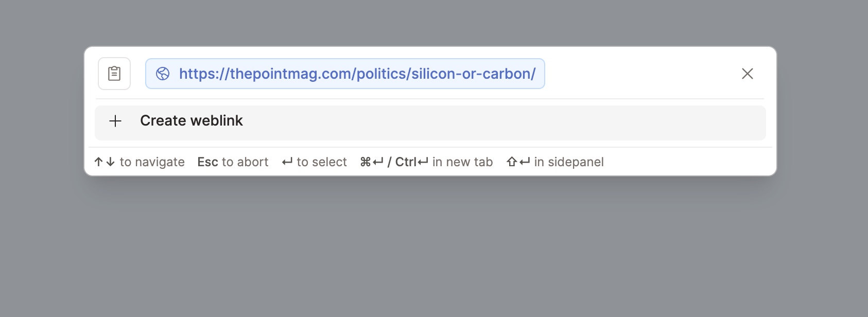Click the 'Ctrl' shortcut hint label
Viewport: 868px width, 317px height.
[x=406, y=162]
